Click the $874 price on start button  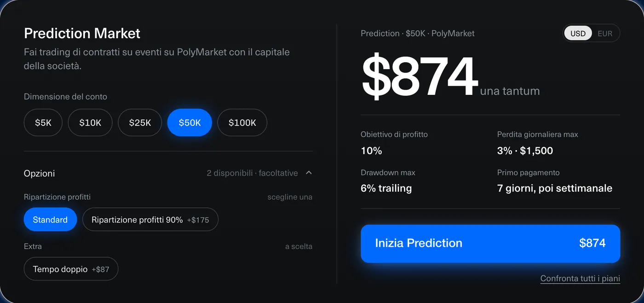[x=592, y=243]
